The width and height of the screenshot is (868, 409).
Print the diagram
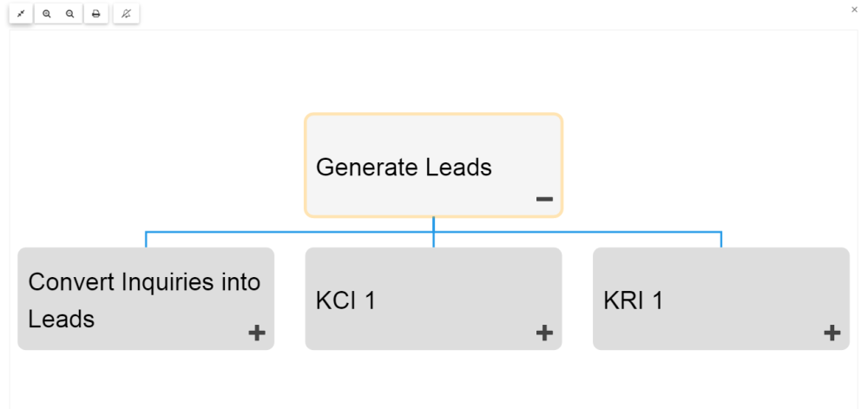pyautogui.click(x=95, y=14)
